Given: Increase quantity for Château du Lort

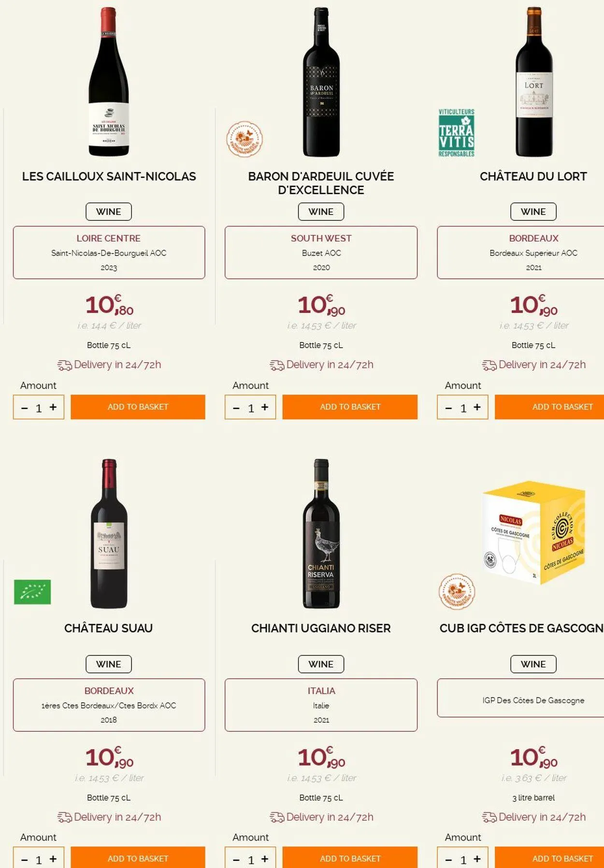Looking at the screenshot, I should pos(477,407).
